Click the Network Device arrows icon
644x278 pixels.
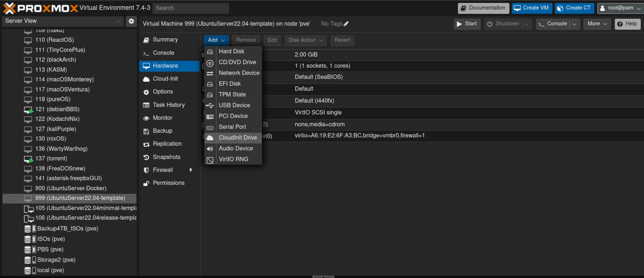(x=210, y=74)
